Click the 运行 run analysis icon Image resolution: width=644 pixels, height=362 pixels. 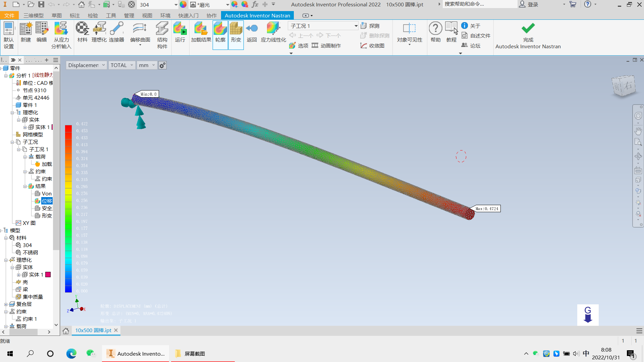(x=180, y=32)
